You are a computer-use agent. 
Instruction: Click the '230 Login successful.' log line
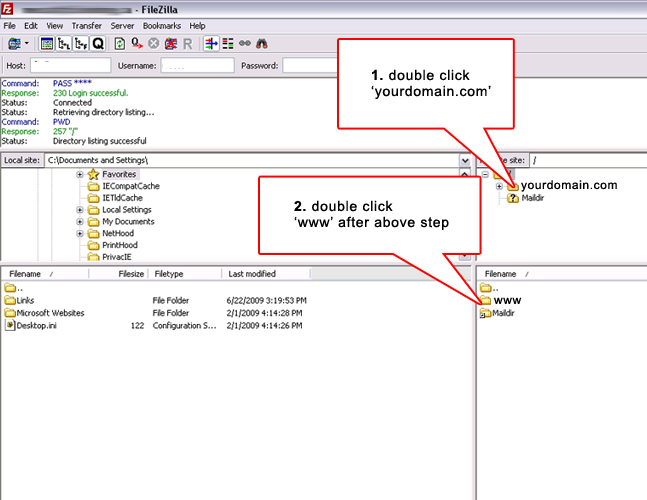[90, 93]
